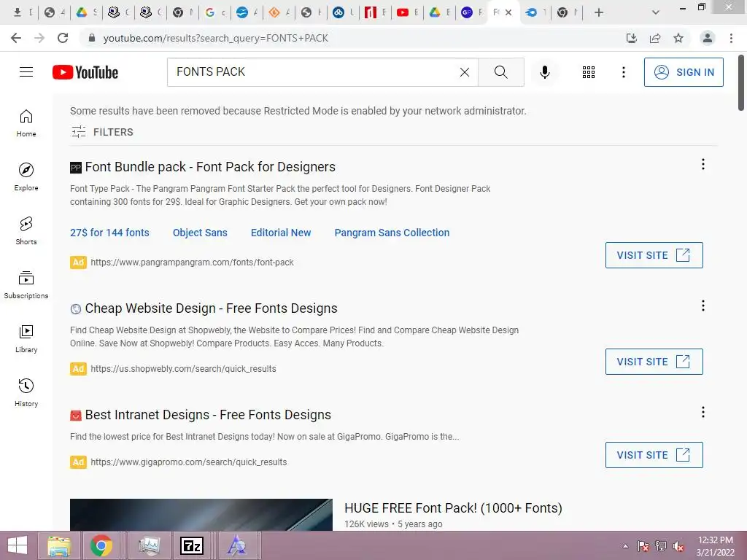747x560 pixels.
Task: Open Library in the sidebar
Action: click(x=26, y=338)
